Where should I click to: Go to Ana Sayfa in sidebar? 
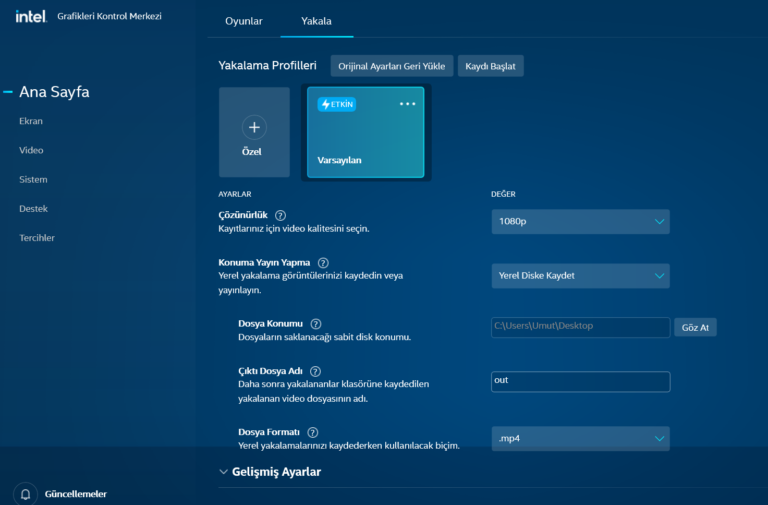pyautogui.click(x=54, y=92)
